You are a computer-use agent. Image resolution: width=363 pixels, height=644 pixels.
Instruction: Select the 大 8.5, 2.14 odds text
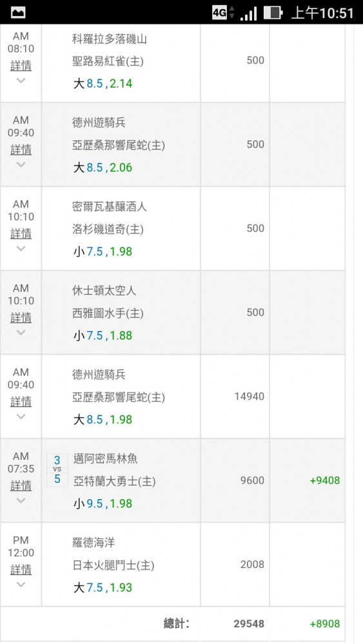click(103, 84)
